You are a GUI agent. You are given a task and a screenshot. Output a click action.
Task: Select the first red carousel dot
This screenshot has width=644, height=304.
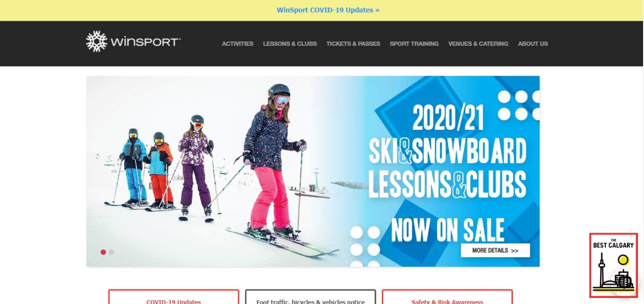[103, 252]
